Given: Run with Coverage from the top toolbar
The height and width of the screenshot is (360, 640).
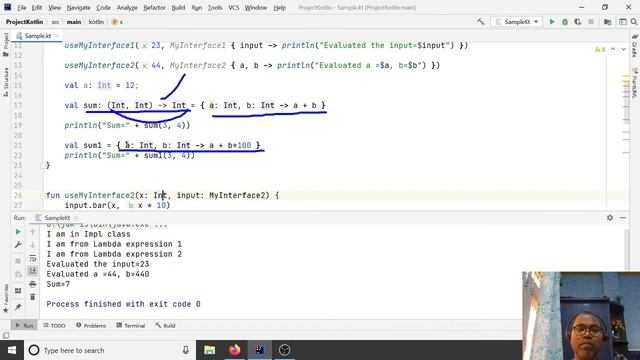Looking at the screenshot, I should click(x=578, y=22).
